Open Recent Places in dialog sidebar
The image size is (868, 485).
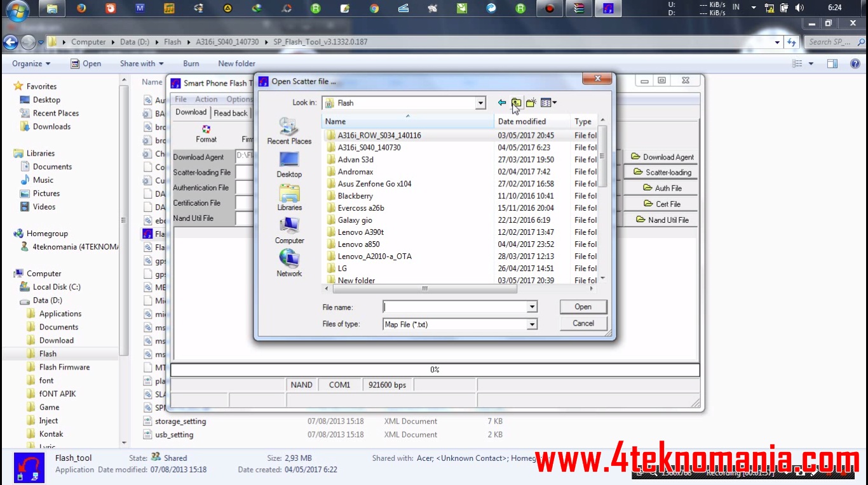coord(289,131)
